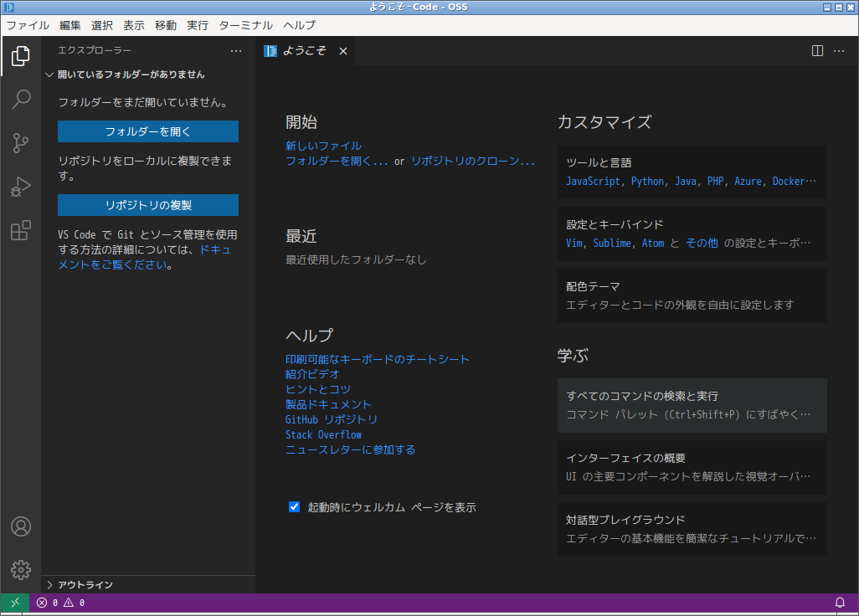Click the Docker tools link
The height and width of the screenshot is (616, 859).
(x=789, y=182)
